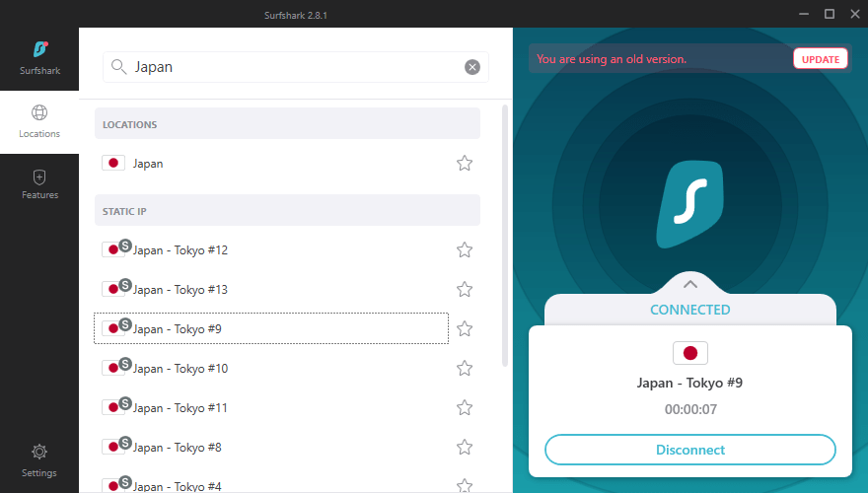
Task: Click the connection timer 00:00:07
Action: [690, 409]
